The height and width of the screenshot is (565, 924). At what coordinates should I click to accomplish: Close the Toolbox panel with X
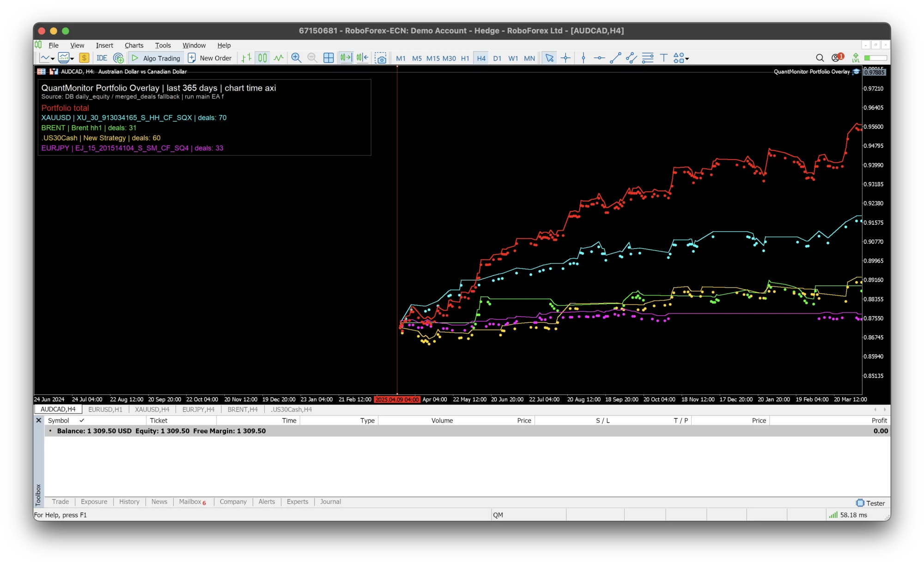coord(39,420)
